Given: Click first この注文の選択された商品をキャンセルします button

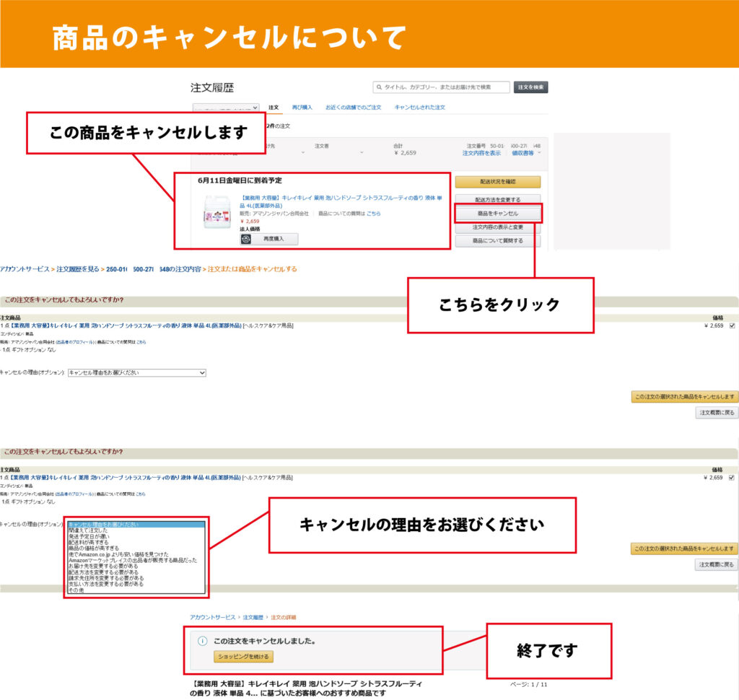Looking at the screenshot, I should tap(684, 397).
